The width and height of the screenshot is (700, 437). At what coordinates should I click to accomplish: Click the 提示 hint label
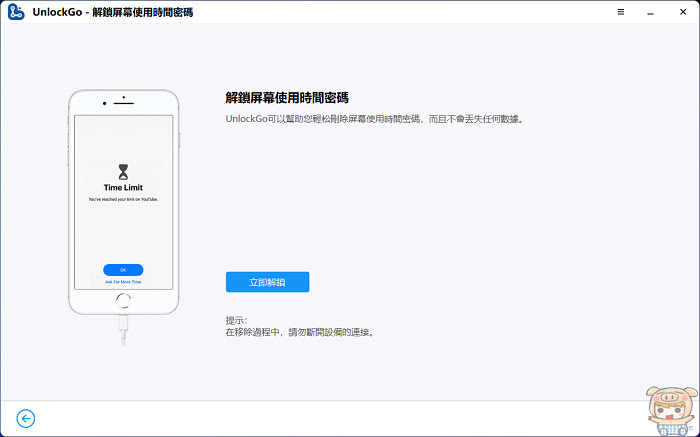coord(236,320)
